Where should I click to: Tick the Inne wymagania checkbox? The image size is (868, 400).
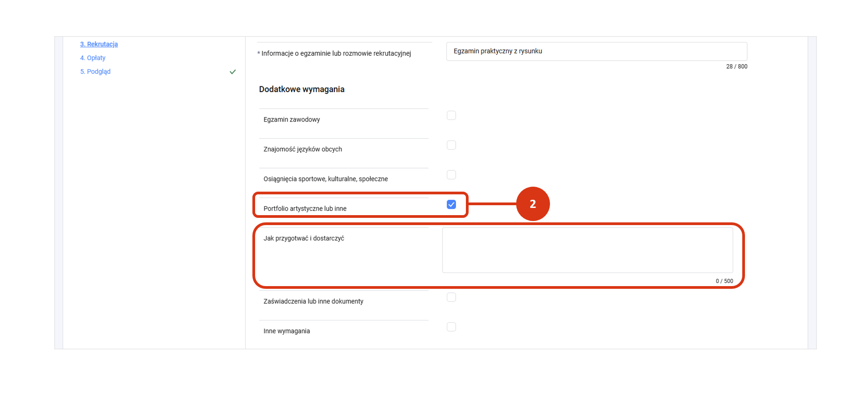click(451, 327)
